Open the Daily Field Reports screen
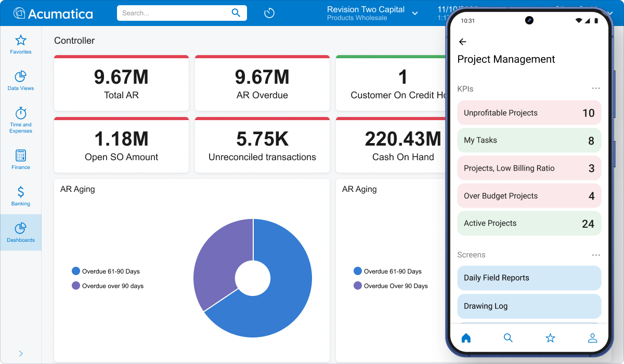The height and width of the screenshot is (364, 624). click(x=529, y=278)
